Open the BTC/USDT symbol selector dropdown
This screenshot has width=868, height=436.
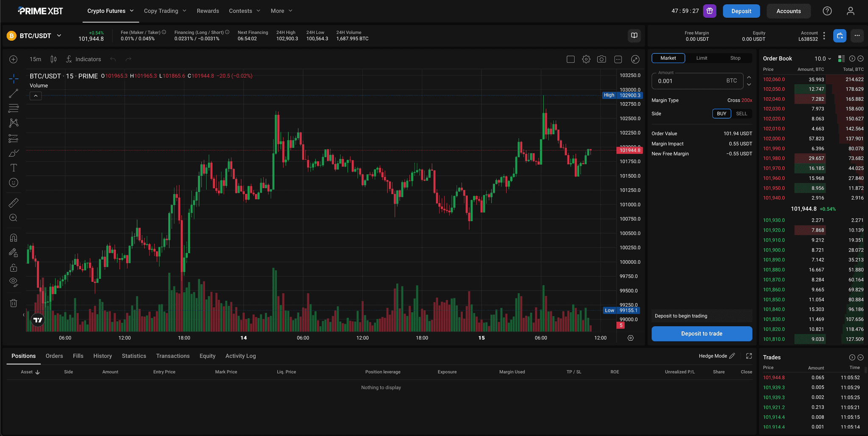(35, 36)
